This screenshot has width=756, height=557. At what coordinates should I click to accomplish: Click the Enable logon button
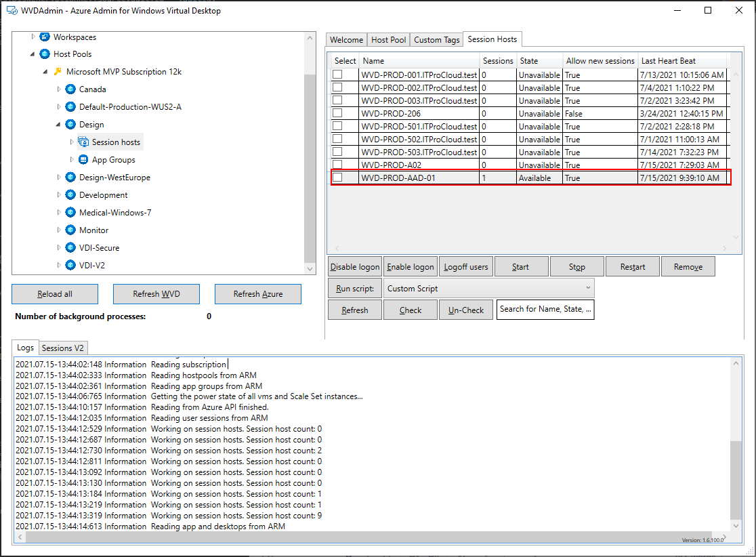pos(411,267)
